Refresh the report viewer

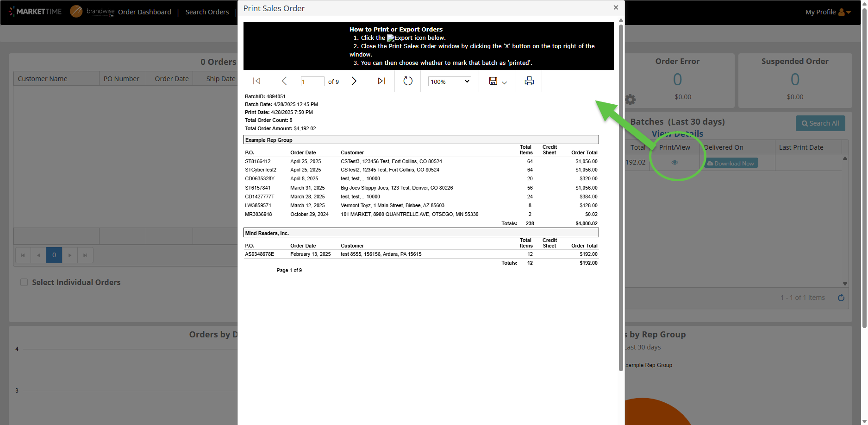408,81
